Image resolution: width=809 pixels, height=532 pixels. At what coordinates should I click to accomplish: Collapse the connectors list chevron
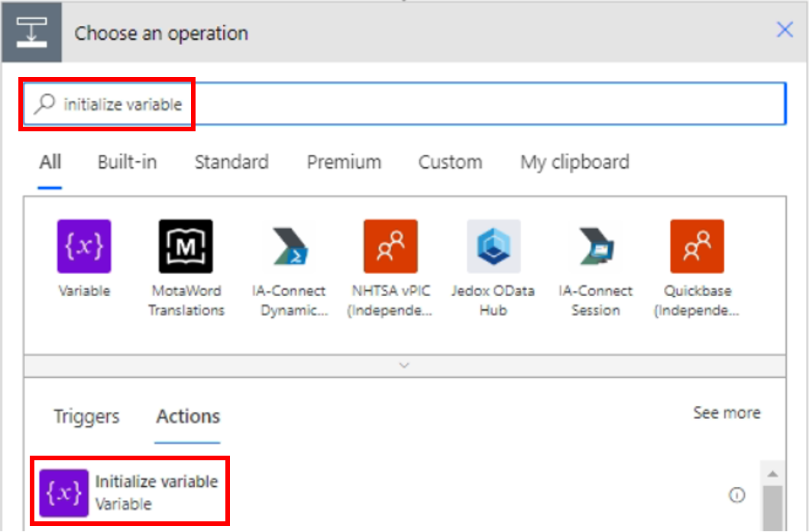point(404,365)
